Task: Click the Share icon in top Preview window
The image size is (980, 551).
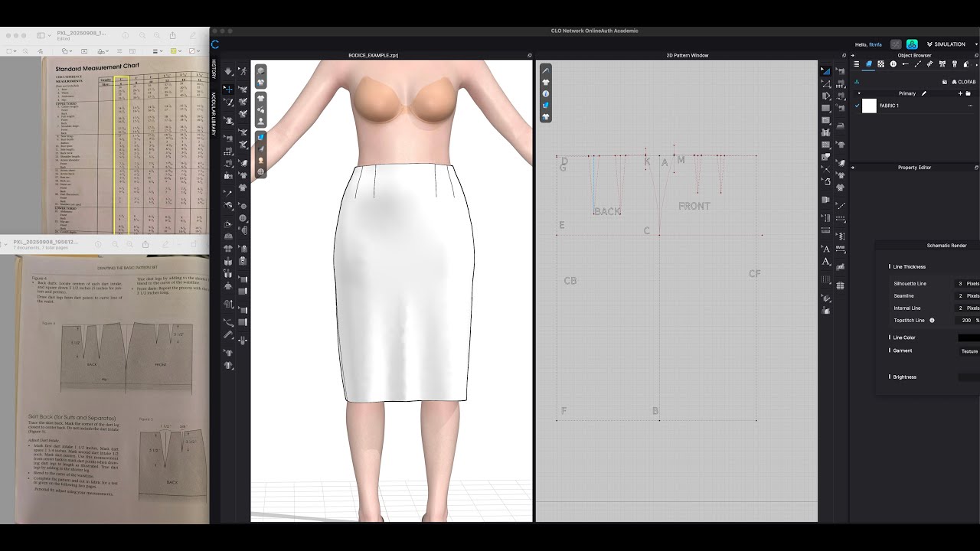Action: pos(172,35)
